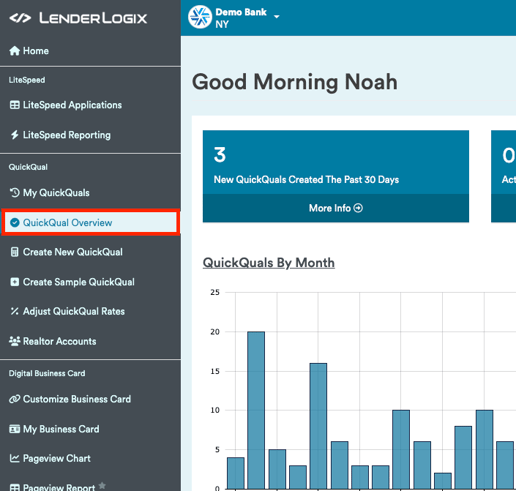This screenshot has width=516, height=491.
Task: Open Create New QuickQual
Action: [90, 252]
